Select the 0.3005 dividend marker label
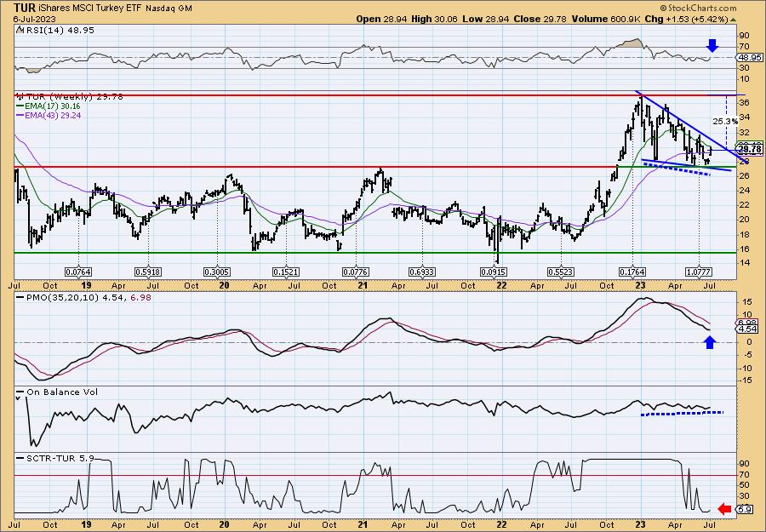766x532 pixels. click(217, 272)
